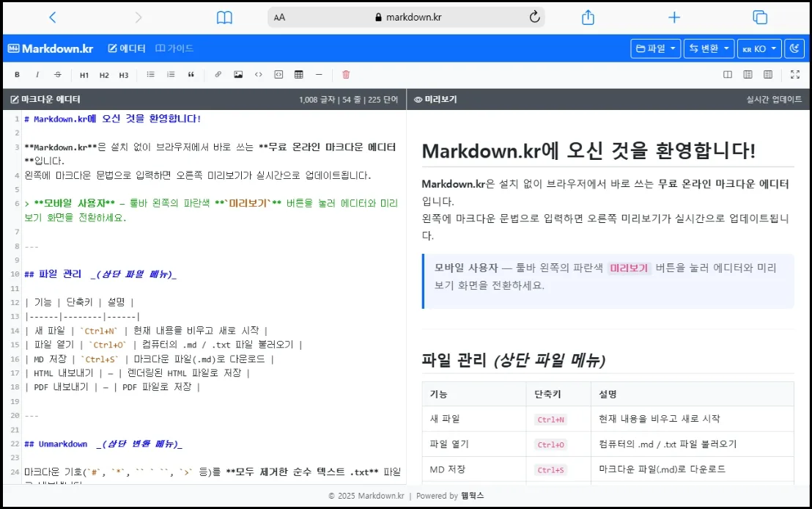Open browser bookmarks
This screenshot has width=812, height=509.
pyautogui.click(x=224, y=18)
